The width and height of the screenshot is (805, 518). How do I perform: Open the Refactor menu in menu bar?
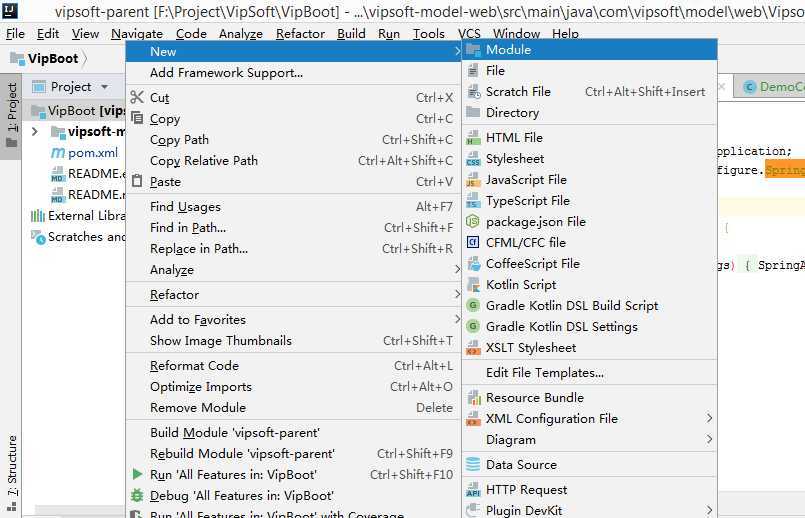pyautogui.click(x=300, y=34)
